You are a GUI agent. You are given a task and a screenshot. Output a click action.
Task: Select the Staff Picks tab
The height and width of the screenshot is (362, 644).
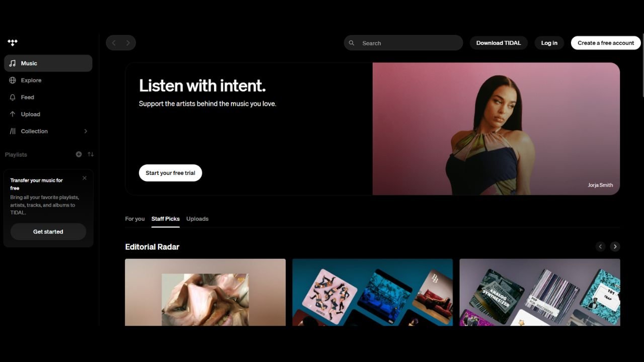point(166,219)
